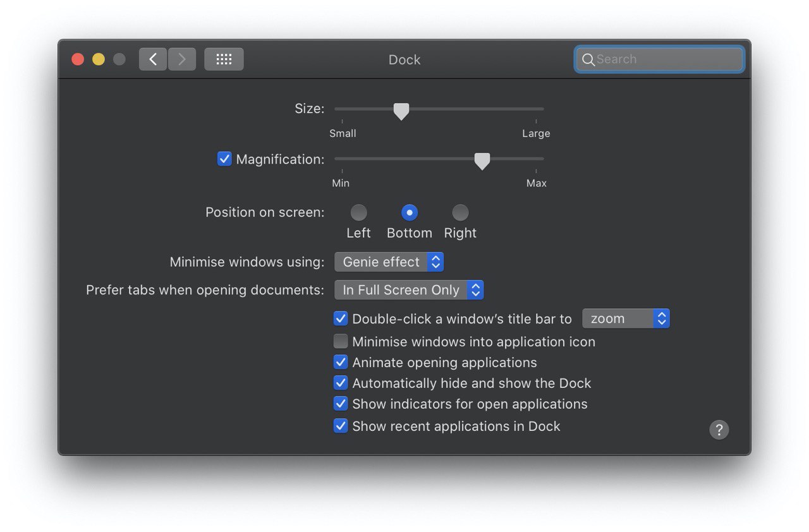
Task: Click the Minimise windows using label
Action: click(x=247, y=262)
